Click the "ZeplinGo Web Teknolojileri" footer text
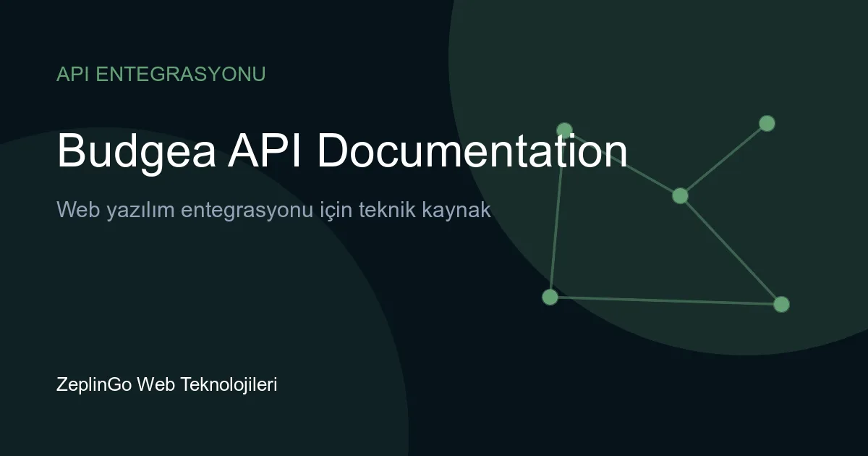 (167, 384)
